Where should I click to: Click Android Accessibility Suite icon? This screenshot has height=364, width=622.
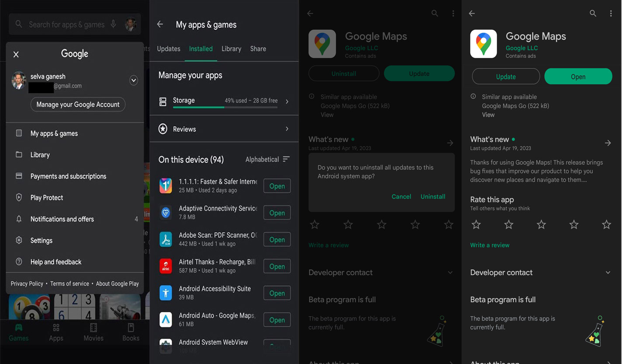[x=166, y=293]
